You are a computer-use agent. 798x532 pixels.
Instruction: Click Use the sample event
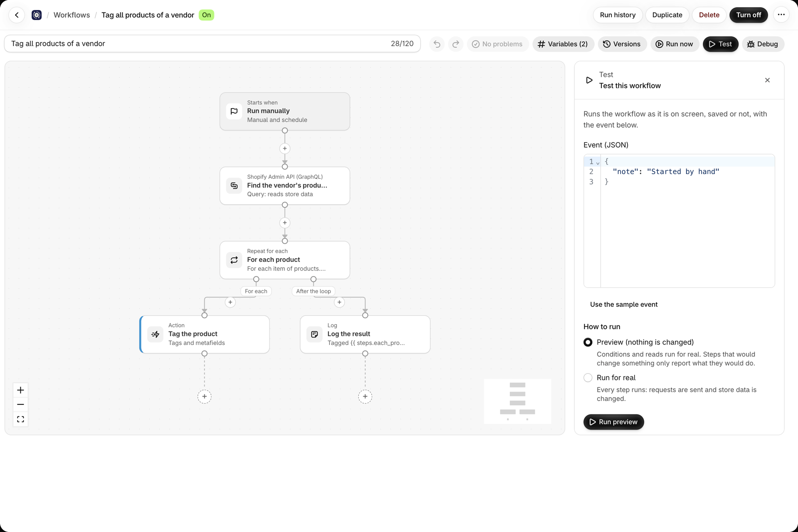pos(623,304)
